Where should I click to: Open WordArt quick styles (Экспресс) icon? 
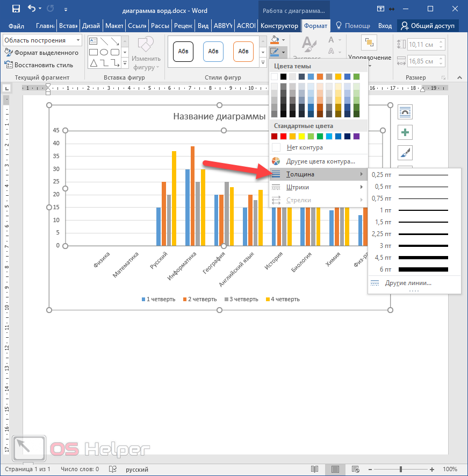309,44
